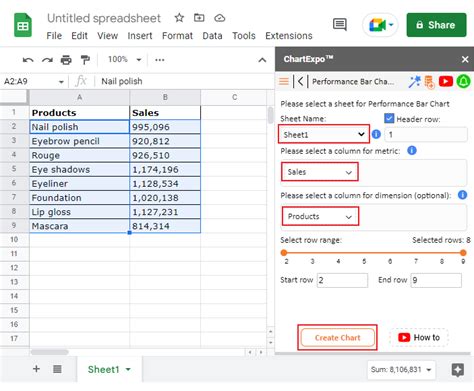474x391 pixels.
Task: Select the cell containing Eye shadows
Action: pos(79,169)
